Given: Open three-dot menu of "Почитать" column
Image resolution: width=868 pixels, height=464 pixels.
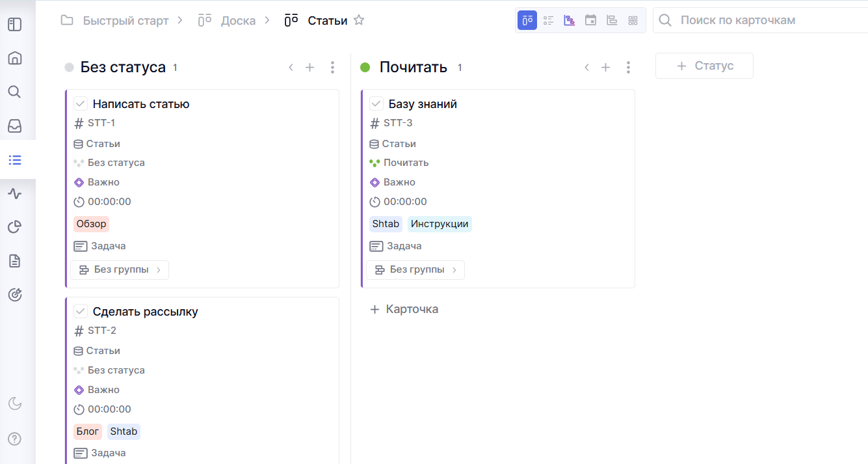Looking at the screenshot, I should [628, 67].
